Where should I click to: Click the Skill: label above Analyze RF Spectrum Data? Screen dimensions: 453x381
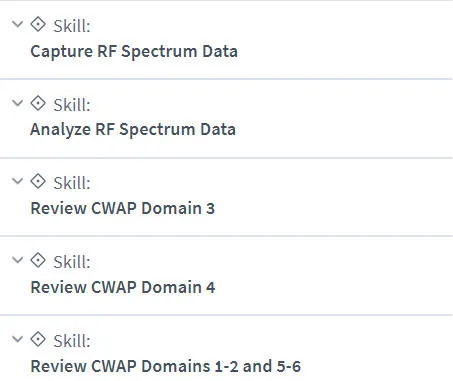(x=72, y=105)
